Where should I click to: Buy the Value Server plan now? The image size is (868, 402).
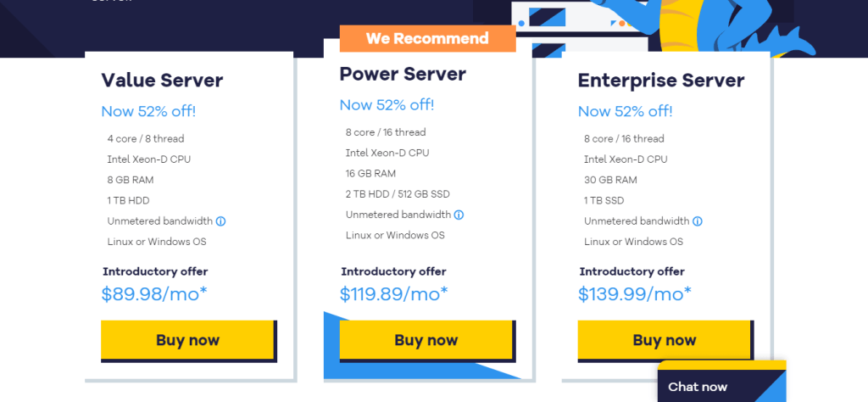click(x=188, y=340)
